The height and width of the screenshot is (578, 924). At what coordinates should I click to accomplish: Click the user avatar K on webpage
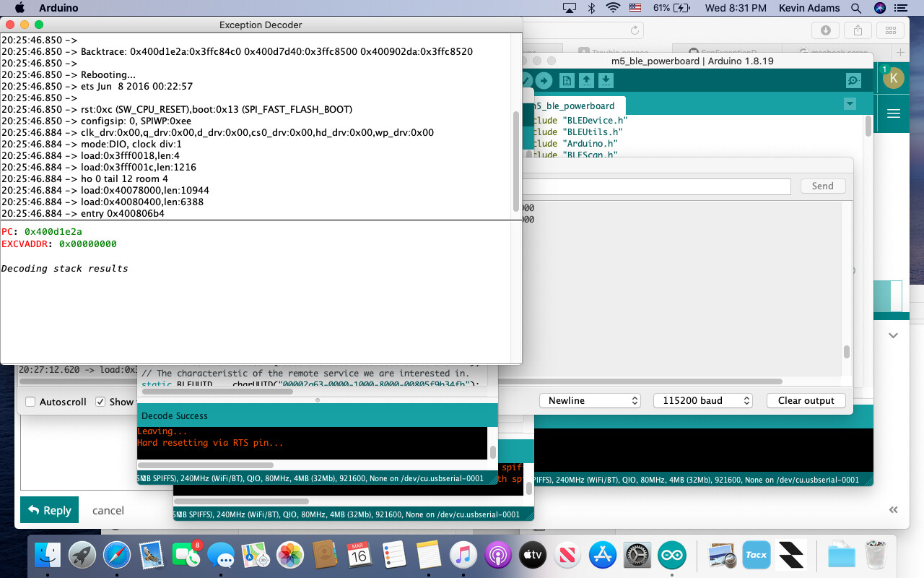pos(894,78)
